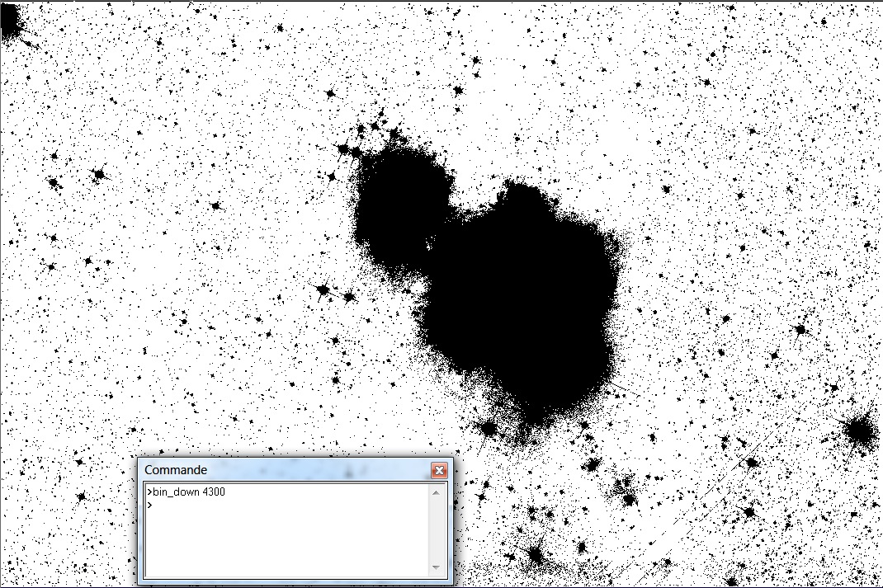Click the empty prompt line below bin_down

pos(248,504)
